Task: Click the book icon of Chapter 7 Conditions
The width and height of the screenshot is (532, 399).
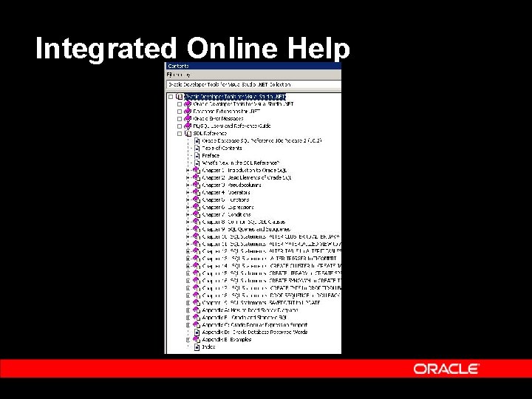Action: coord(197,215)
